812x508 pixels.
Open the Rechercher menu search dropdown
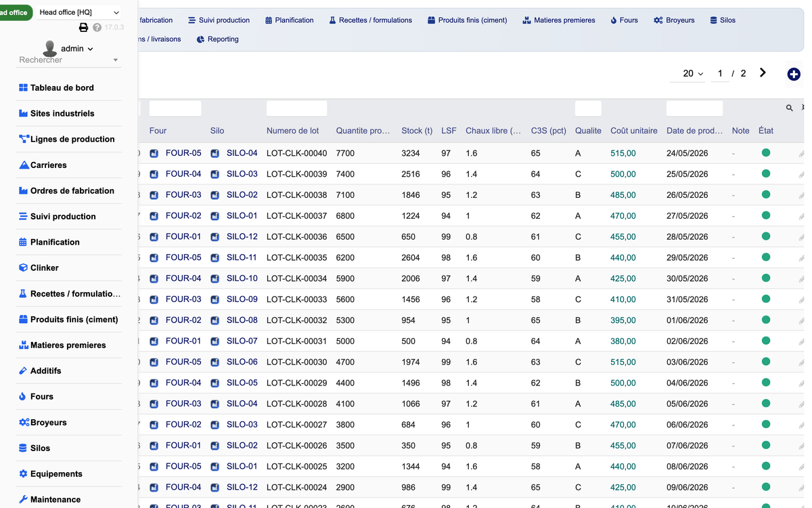68,60
